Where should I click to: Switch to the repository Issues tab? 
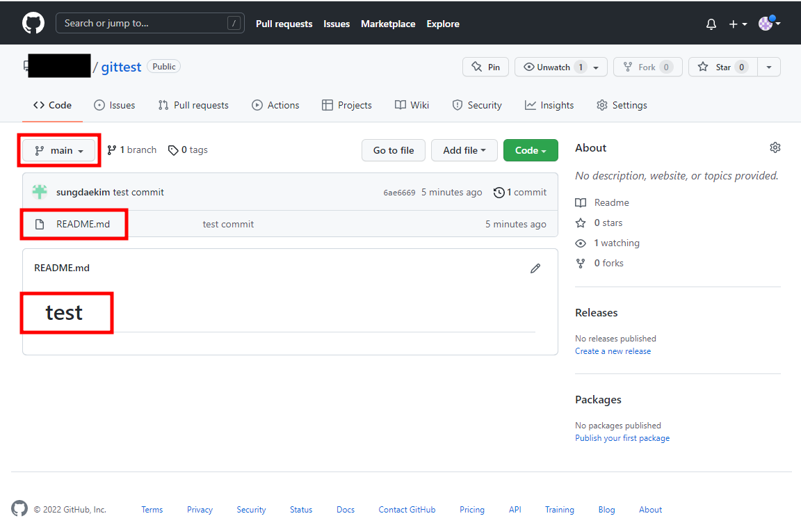click(x=115, y=105)
